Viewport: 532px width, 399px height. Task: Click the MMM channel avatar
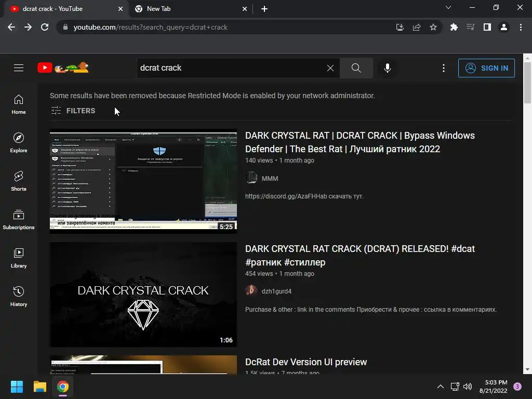[x=251, y=178]
